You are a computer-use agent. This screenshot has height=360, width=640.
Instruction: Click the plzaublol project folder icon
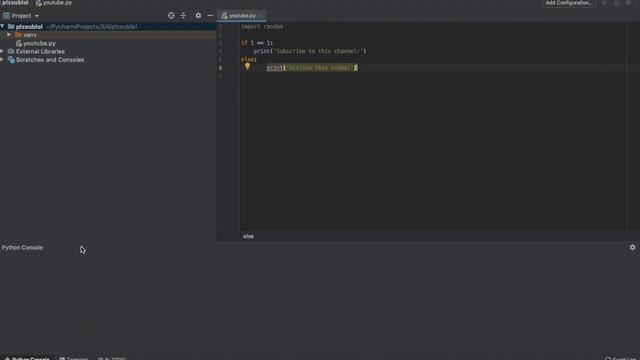[11, 27]
